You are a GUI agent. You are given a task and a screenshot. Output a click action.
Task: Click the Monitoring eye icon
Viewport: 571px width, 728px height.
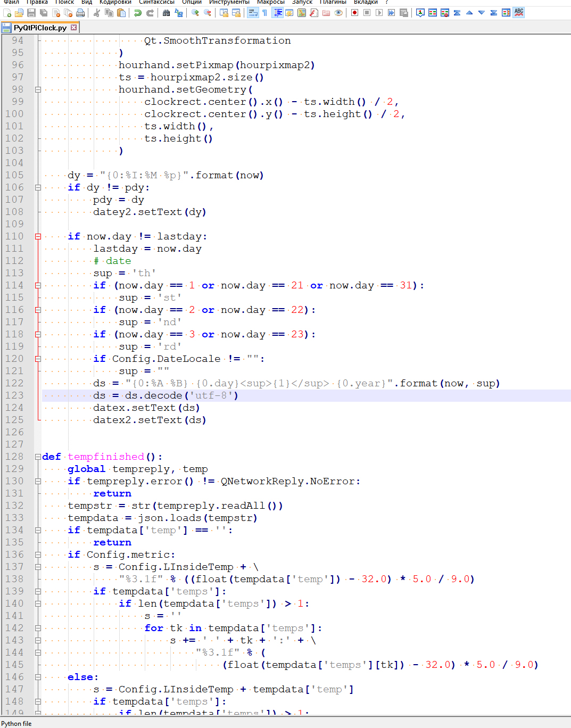coord(338,13)
